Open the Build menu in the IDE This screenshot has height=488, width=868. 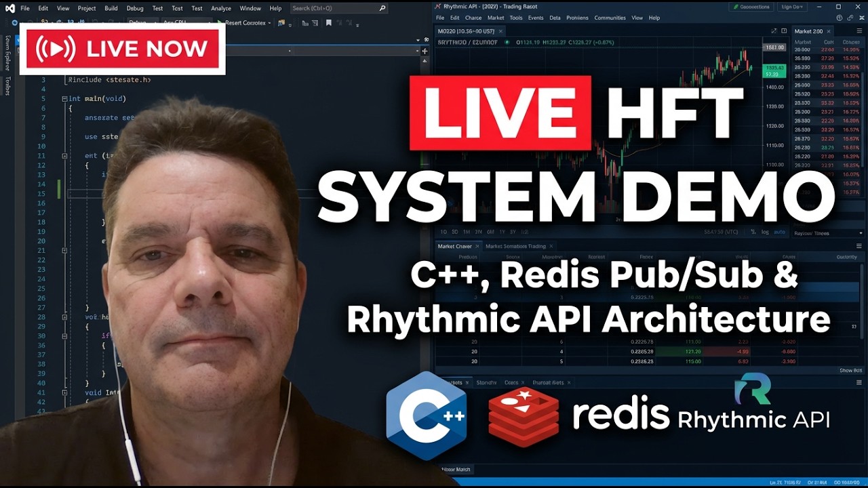111,8
